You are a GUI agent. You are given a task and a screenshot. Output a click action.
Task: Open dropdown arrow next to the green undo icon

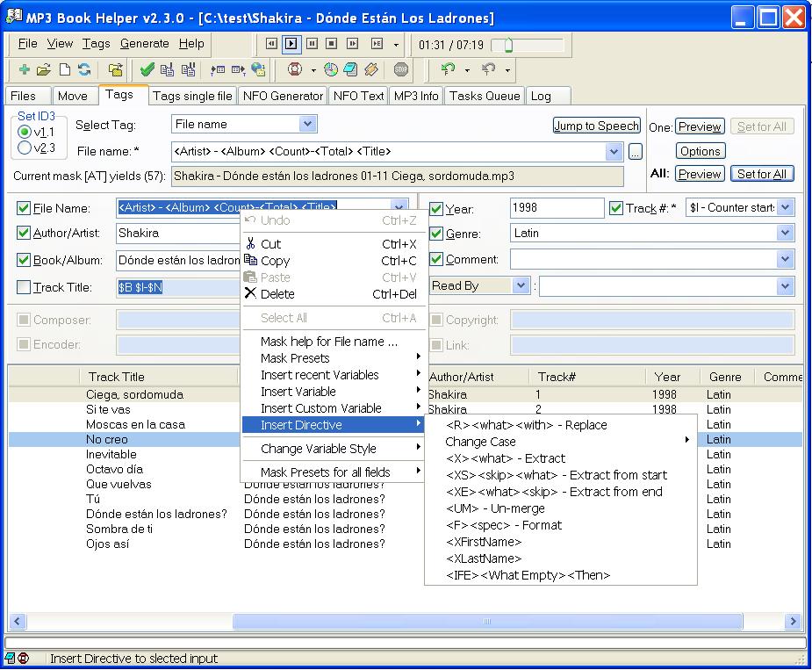click(467, 70)
